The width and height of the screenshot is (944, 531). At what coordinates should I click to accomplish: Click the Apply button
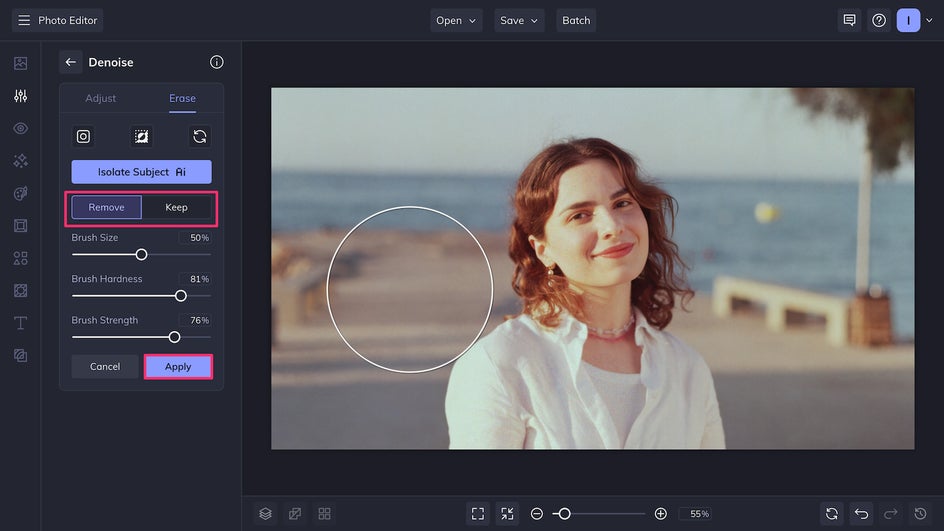point(178,367)
